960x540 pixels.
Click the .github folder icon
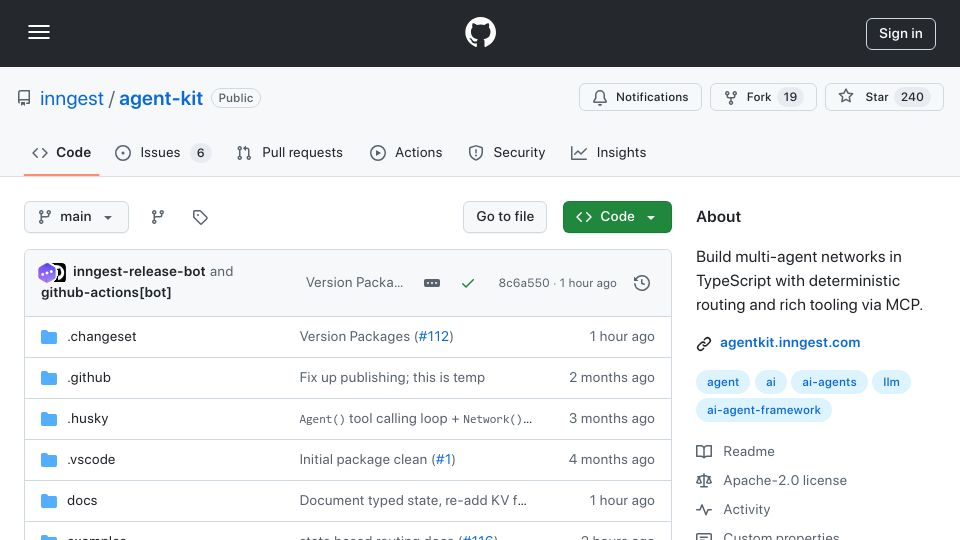point(49,378)
